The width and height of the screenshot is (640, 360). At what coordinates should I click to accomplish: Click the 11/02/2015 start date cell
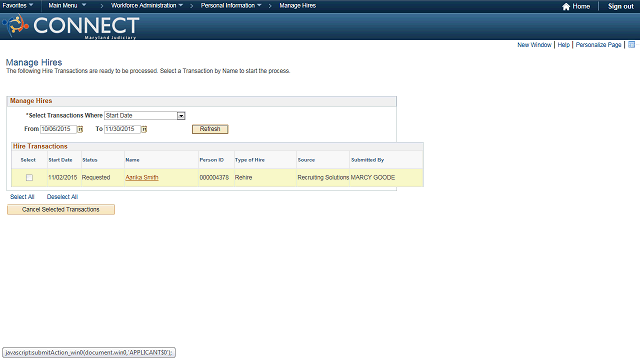click(x=62, y=178)
